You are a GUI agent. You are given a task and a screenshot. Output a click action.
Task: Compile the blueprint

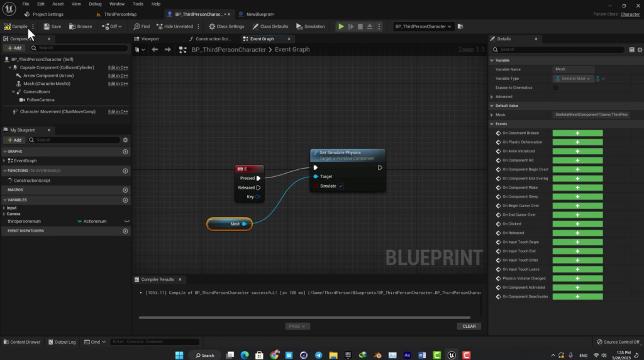[16, 26]
